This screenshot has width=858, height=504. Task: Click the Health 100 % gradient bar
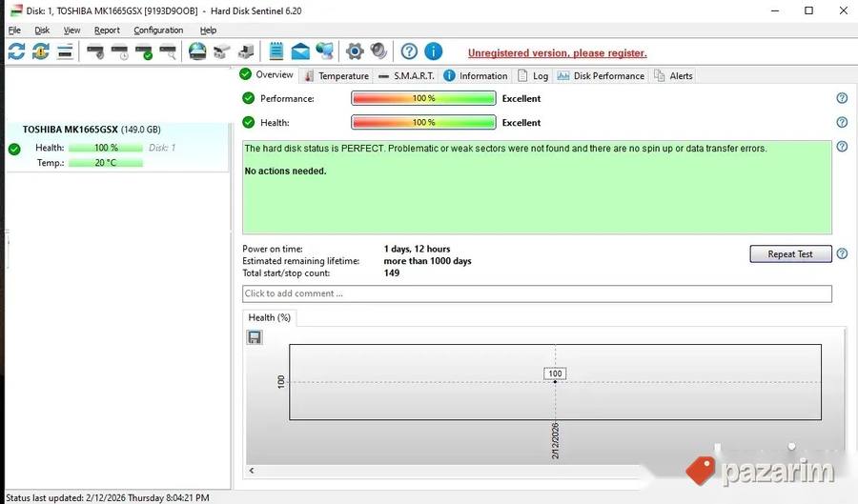point(423,123)
